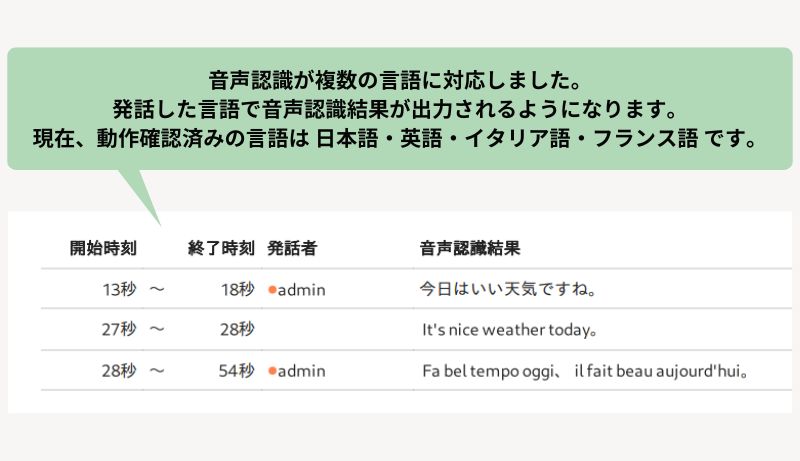Click the admin speaker name in first row
Viewport: 800px width, 461px height.
302,290
